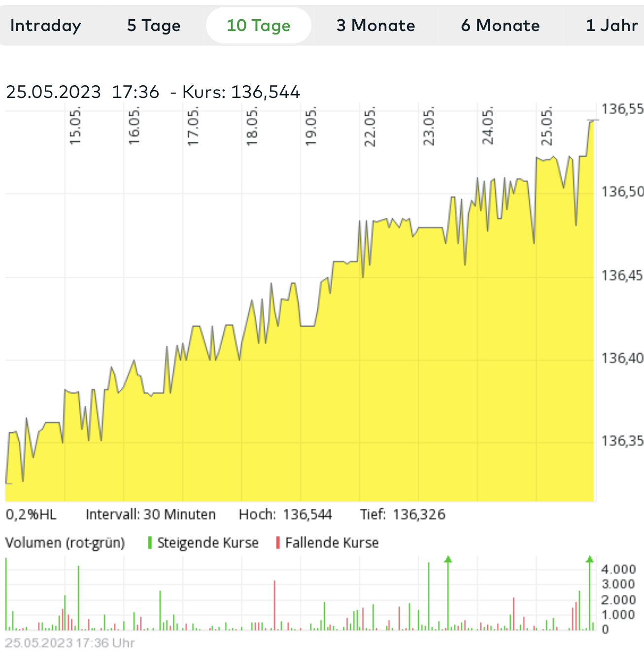Click the 18.05. date marker
This screenshot has width=644, height=657.
point(252,127)
